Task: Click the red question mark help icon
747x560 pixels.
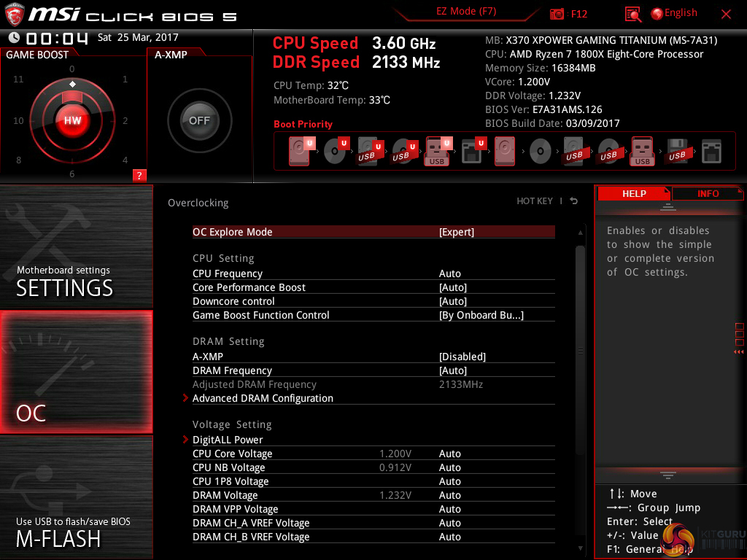Action: pos(139,175)
